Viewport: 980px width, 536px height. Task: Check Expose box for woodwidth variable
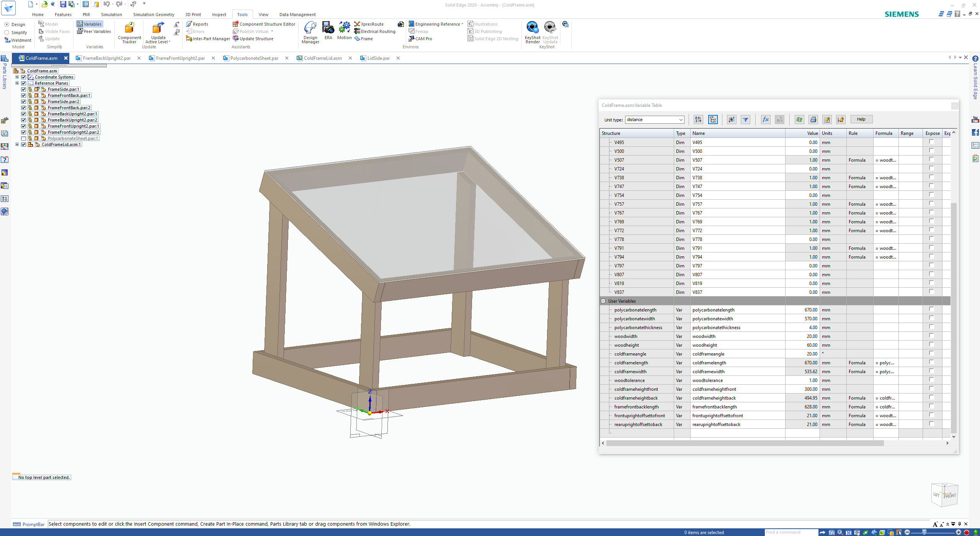coord(931,336)
